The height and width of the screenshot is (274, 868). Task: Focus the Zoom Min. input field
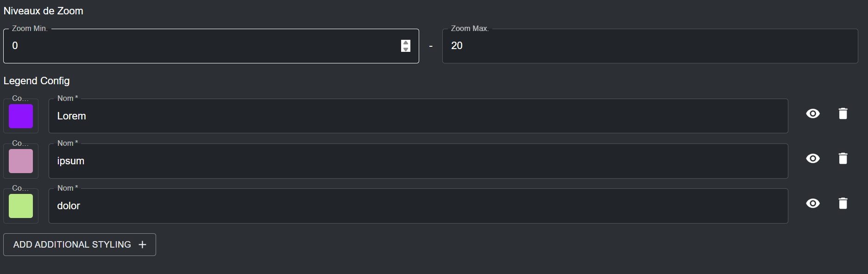(199, 46)
